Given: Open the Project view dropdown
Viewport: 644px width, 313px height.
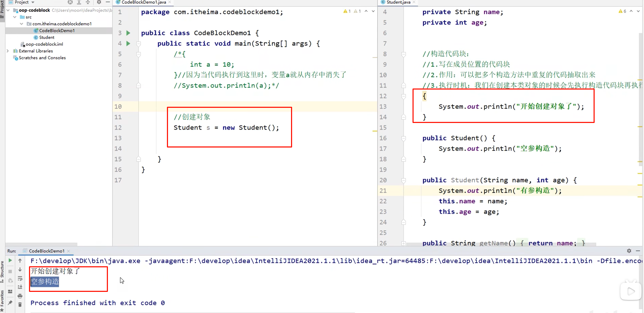Looking at the screenshot, I should [x=33, y=2].
